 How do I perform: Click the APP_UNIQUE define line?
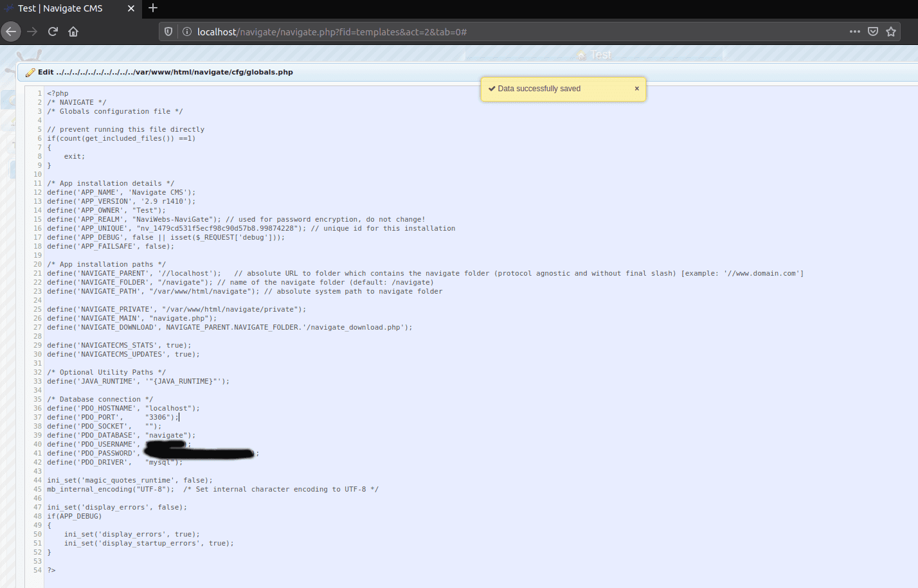[x=251, y=228]
